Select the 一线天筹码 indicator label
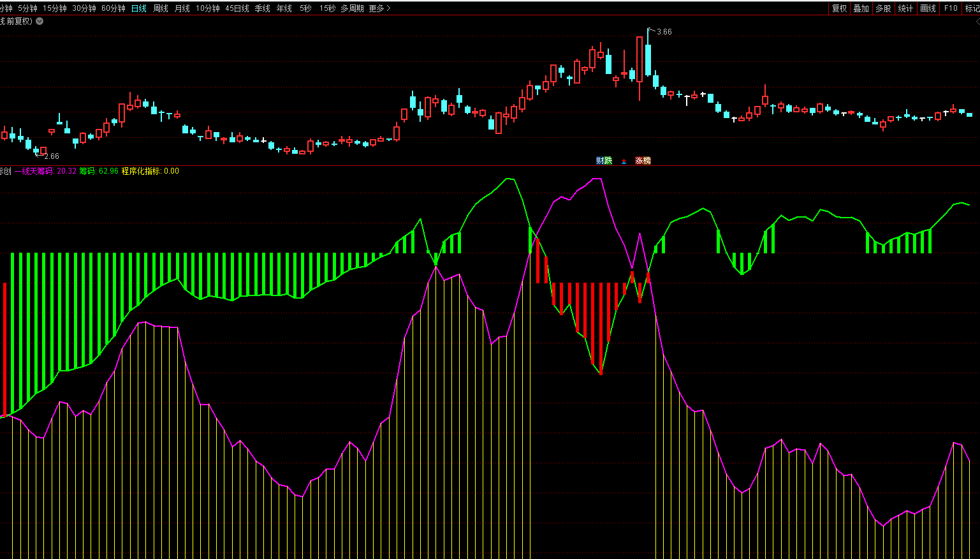The image size is (980, 559). pyautogui.click(x=34, y=171)
